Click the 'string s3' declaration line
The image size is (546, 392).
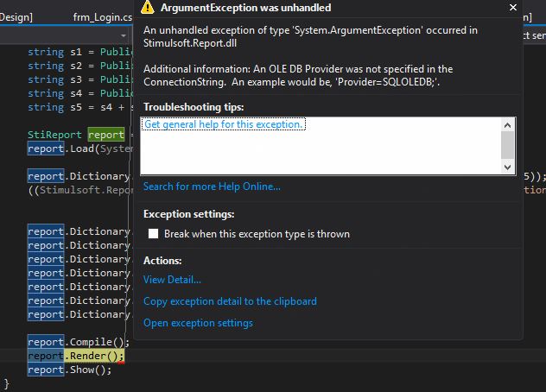80,79
